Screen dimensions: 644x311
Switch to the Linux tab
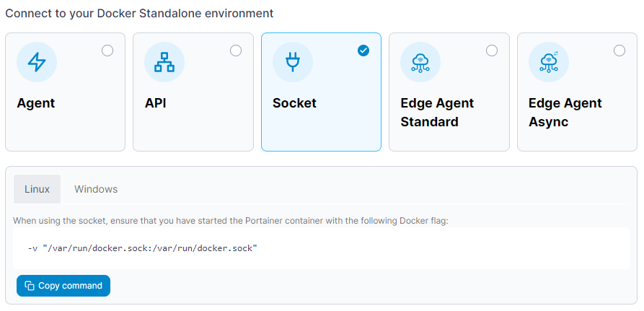[38, 189]
